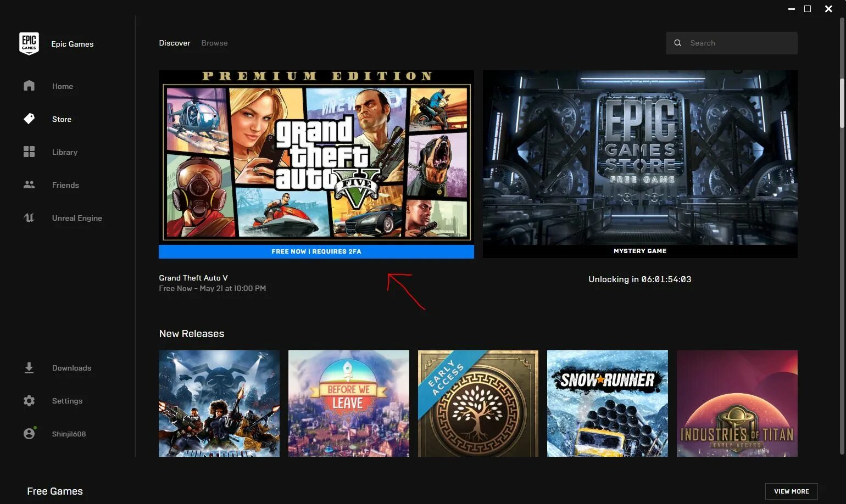Open the Home menu label

[x=63, y=86]
